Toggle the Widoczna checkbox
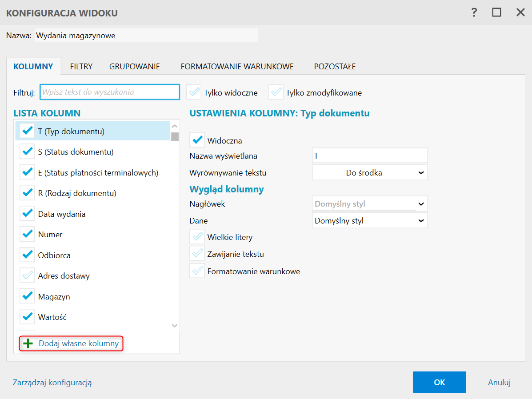Screen dimensions: 532x399 (197, 140)
